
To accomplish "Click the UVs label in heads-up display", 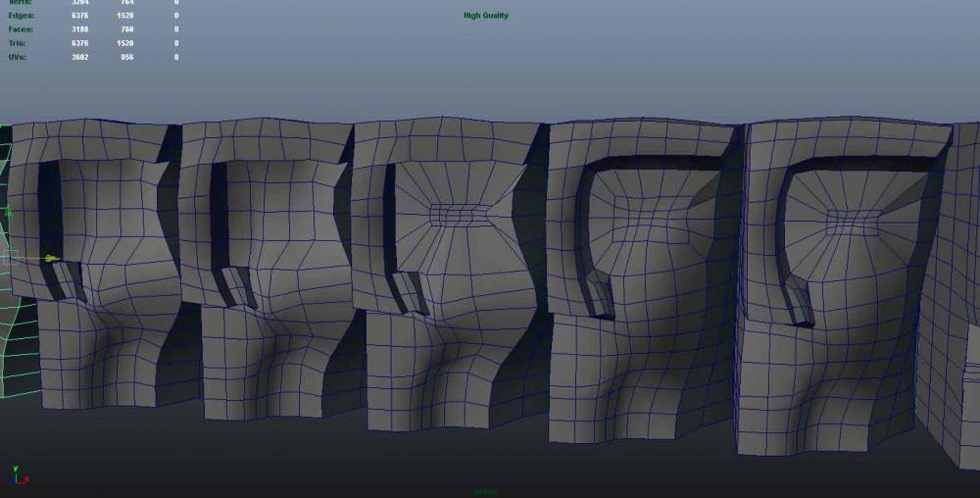I will pyautogui.click(x=18, y=57).
